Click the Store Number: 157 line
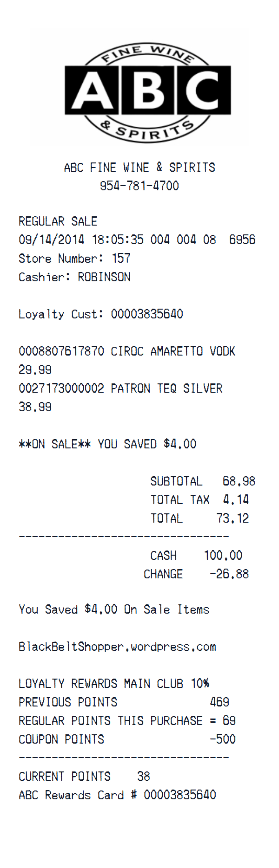This screenshot has height=868, width=279. point(74,258)
